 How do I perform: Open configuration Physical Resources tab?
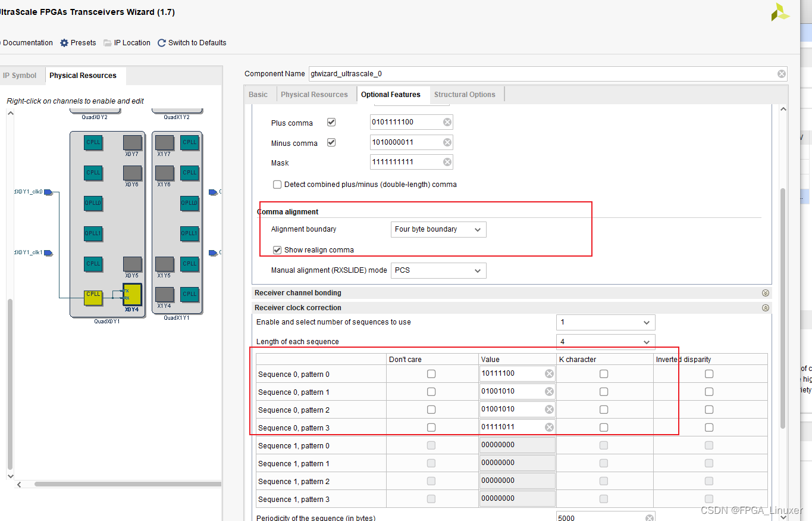[x=314, y=95]
